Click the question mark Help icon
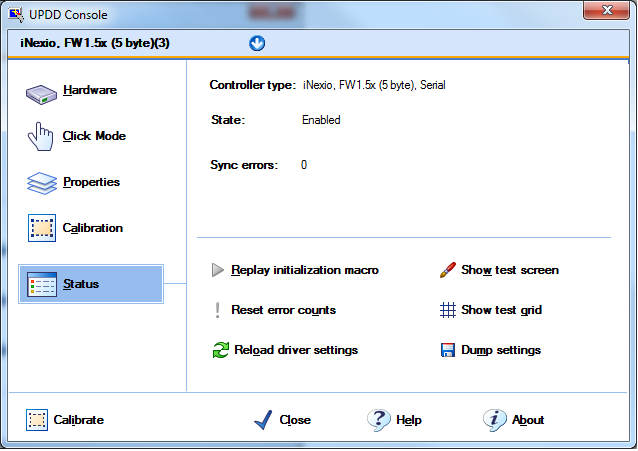The image size is (638, 451). [378, 420]
